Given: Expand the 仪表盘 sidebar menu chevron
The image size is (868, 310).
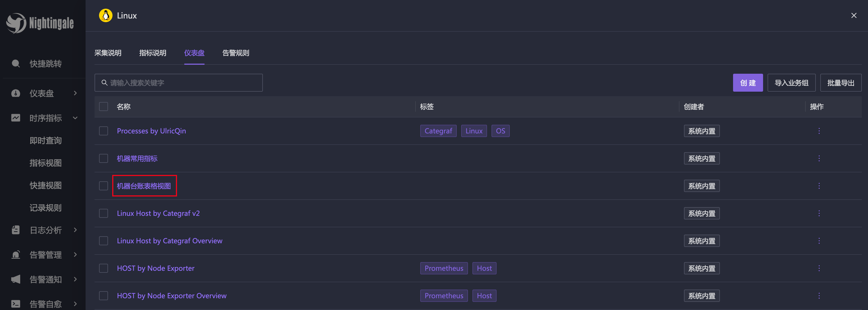Looking at the screenshot, I should pos(75,93).
